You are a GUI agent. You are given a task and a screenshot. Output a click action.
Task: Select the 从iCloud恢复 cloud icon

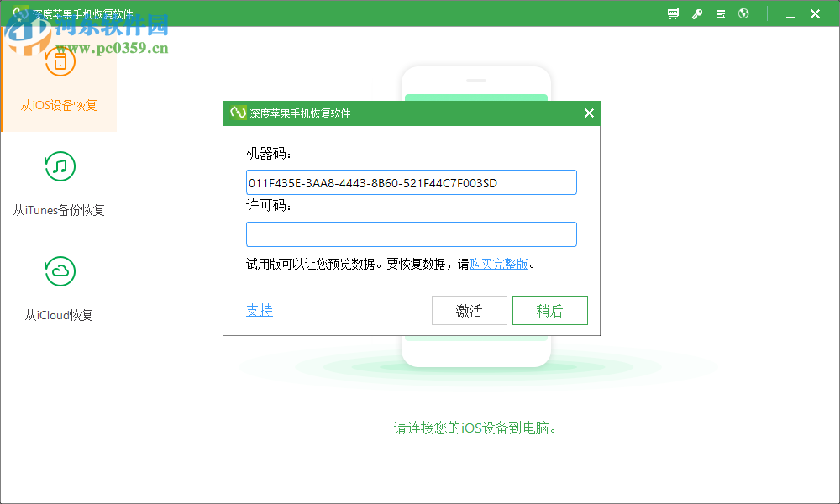click(60, 271)
